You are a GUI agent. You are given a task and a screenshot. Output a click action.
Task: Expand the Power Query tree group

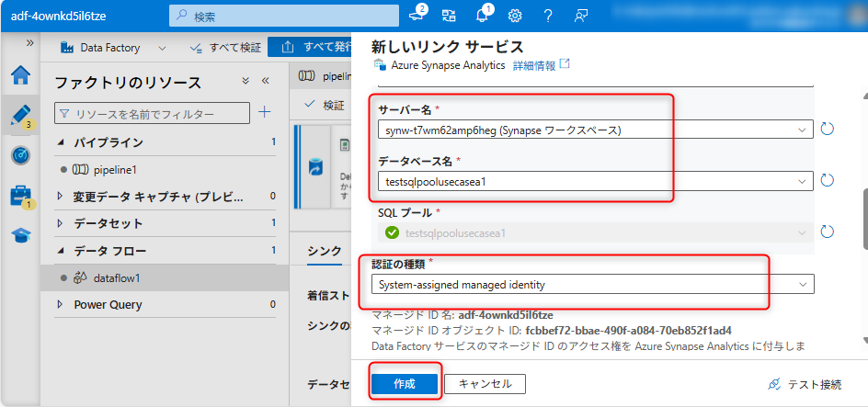61,305
